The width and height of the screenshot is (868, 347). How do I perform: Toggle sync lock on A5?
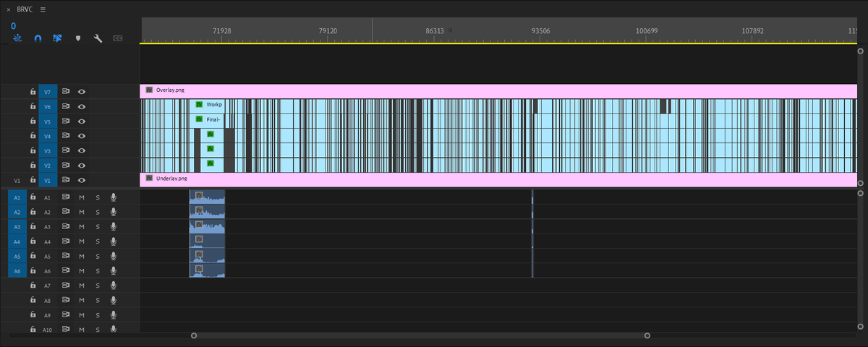[x=65, y=256]
